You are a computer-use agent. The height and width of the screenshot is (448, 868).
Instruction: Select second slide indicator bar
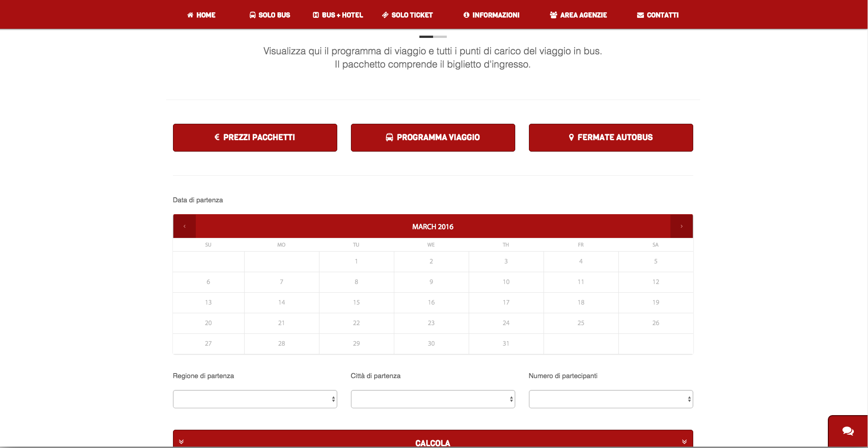click(440, 37)
